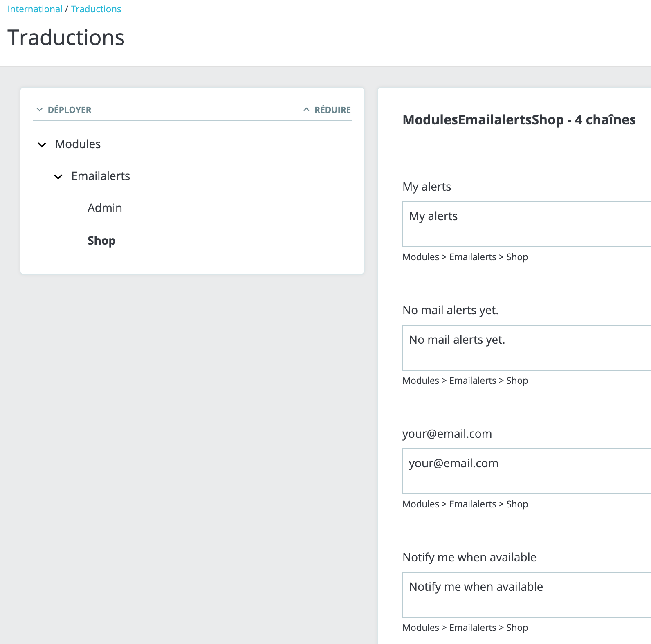
Task: Collapse the Modules tree chevron
Action: coord(42,144)
